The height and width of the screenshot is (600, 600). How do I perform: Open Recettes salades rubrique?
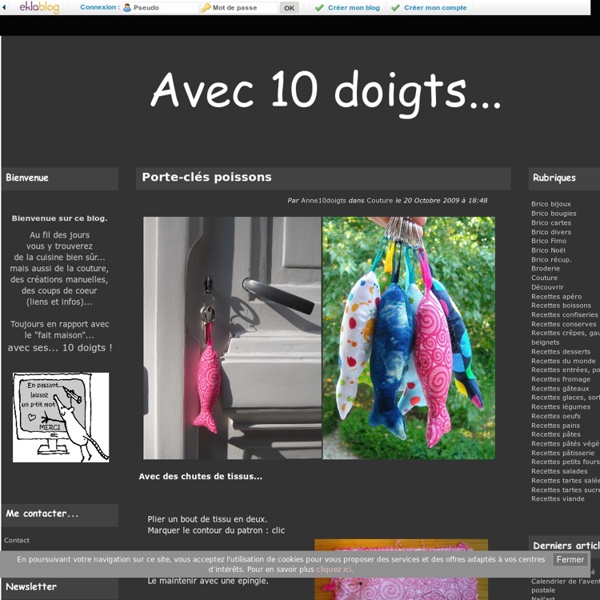559,471
